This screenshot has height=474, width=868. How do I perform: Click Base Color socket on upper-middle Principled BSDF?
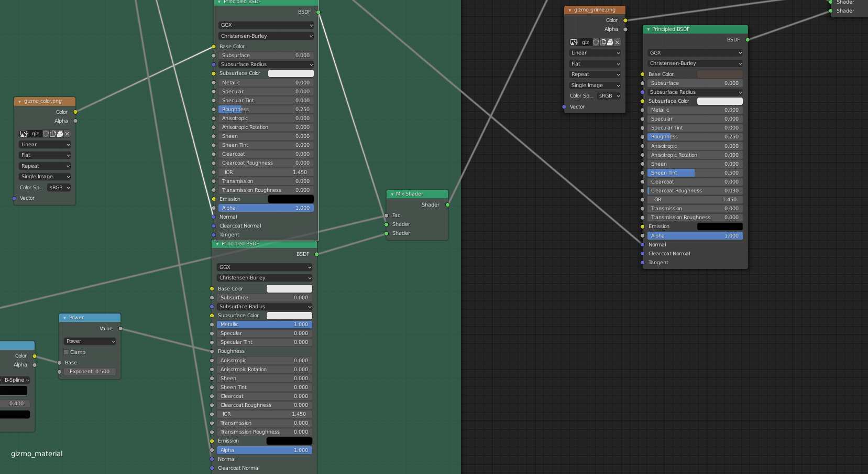click(x=214, y=47)
